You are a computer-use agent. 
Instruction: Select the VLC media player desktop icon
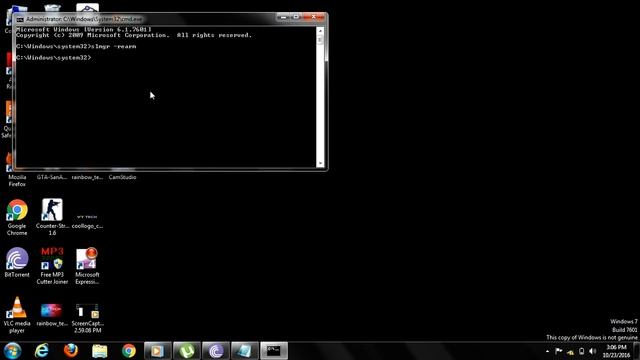coord(17,315)
